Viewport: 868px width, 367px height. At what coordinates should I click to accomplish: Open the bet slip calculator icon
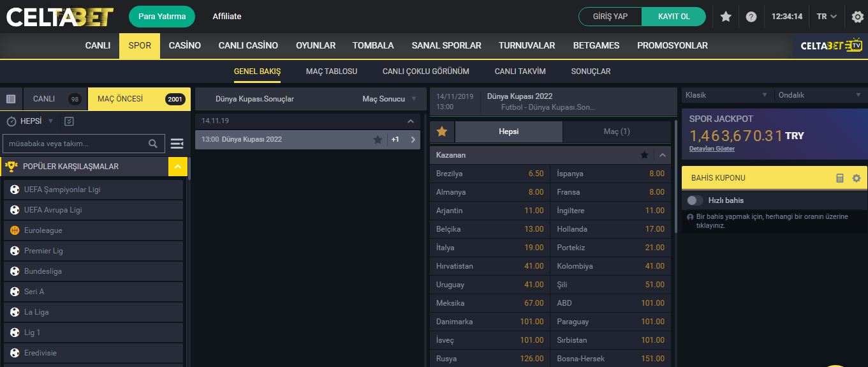(840, 178)
